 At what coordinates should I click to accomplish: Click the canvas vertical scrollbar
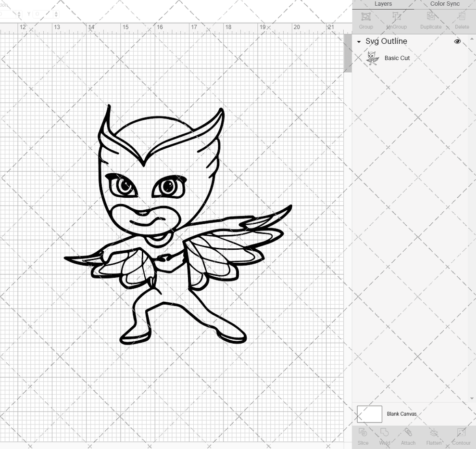tap(347, 53)
